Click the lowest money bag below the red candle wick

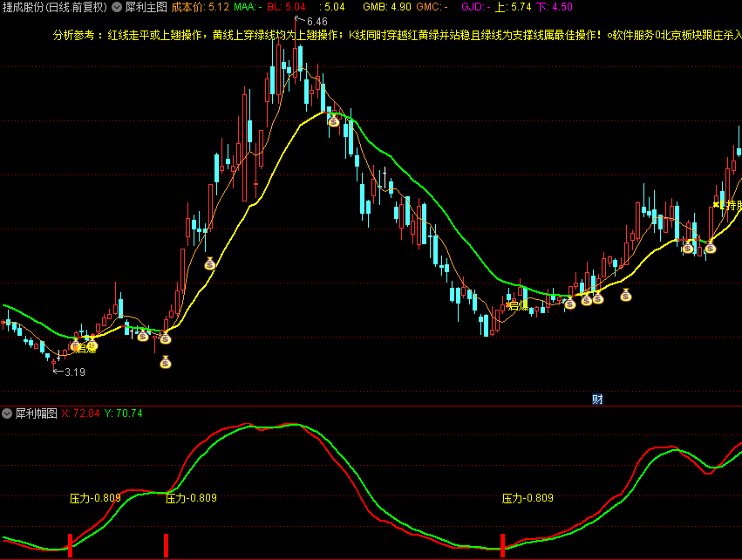click(x=165, y=362)
